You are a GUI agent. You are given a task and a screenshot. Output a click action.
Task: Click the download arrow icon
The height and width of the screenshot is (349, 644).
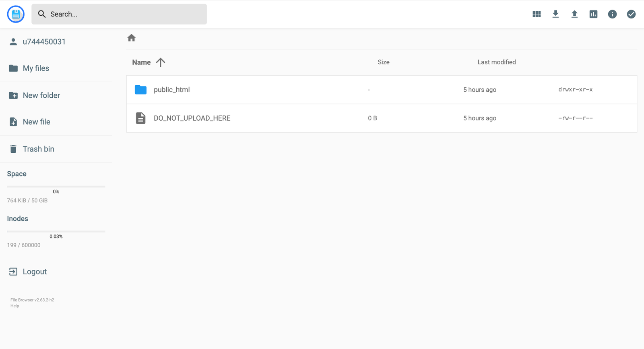click(x=555, y=14)
